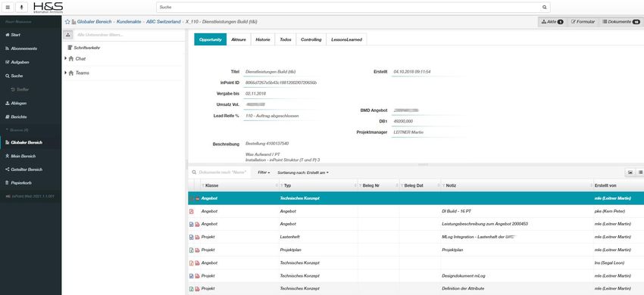This screenshot has width=644, height=295.
Task: Click the PDF icon of DI Build row
Action: pos(191,211)
